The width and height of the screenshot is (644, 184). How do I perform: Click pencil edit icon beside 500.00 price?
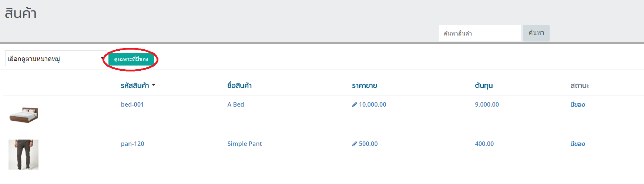[355, 144]
